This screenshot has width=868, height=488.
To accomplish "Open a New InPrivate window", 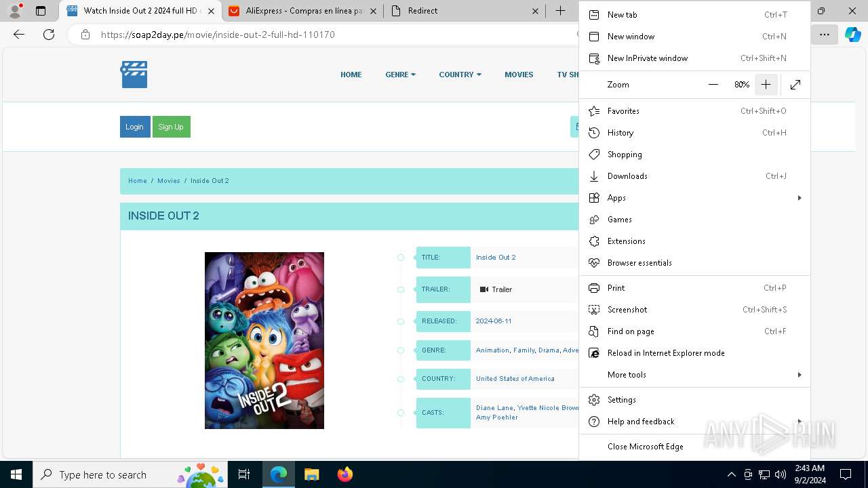I will [694, 58].
